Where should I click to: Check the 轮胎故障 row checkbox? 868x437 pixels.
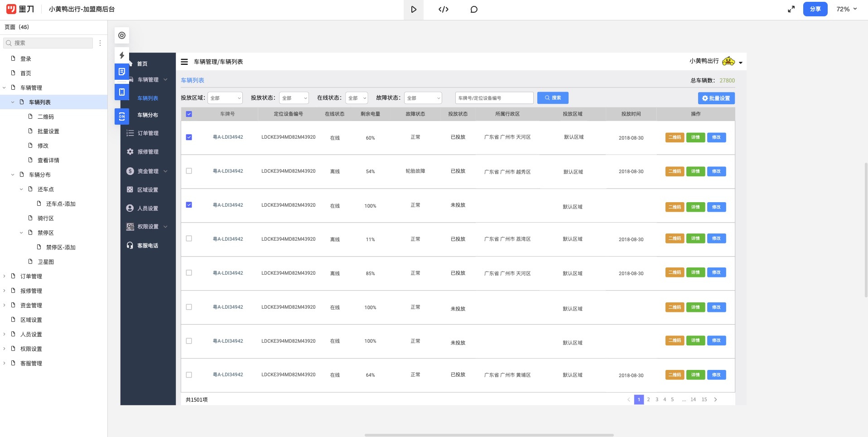pyautogui.click(x=189, y=171)
